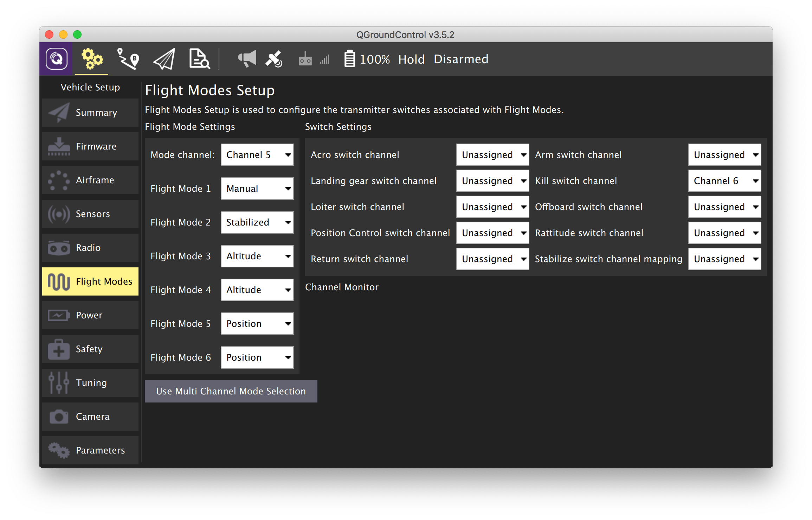Open the Plan view waypoint icon
This screenshot has width=812, height=520.
pyautogui.click(x=128, y=59)
